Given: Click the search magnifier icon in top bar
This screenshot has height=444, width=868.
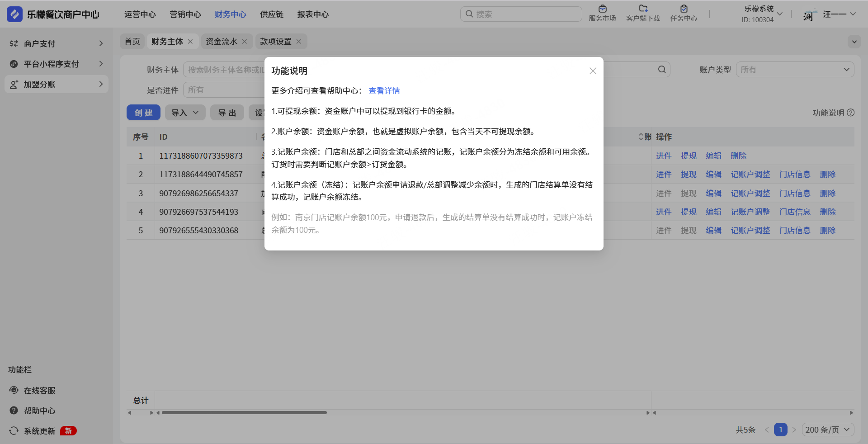Looking at the screenshot, I should (x=469, y=14).
